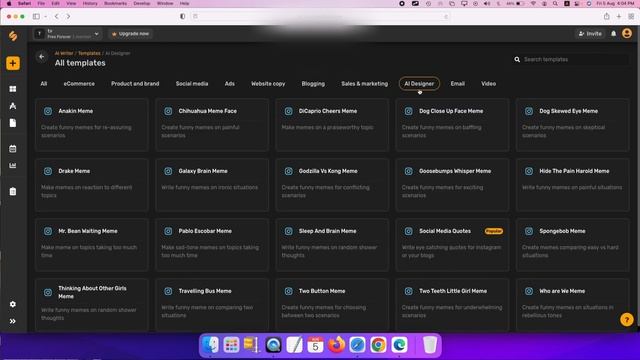640x360 pixels.
Task: Open Mr. Bean Waiting Meme template
Action: pyautogui.click(x=92, y=245)
